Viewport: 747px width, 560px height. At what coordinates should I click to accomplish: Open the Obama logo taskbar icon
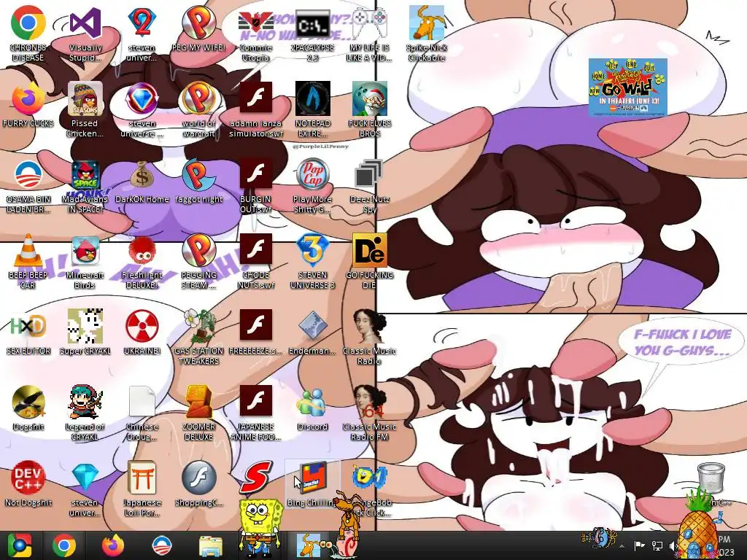coord(161,545)
